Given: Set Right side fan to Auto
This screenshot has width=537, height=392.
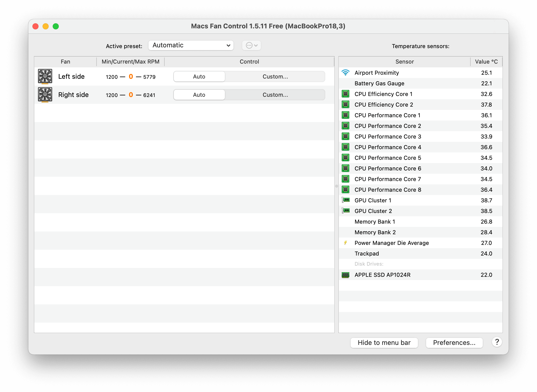Looking at the screenshot, I should click(x=199, y=95).
